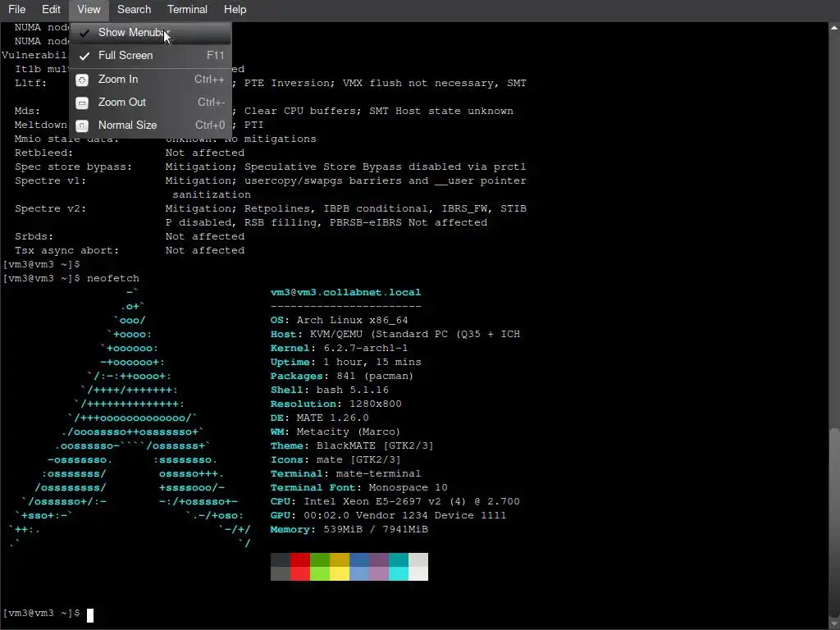Click the 'WM: Metacity (Marco)' line
This screenshot has width=840, height=630.
[336, 431]
